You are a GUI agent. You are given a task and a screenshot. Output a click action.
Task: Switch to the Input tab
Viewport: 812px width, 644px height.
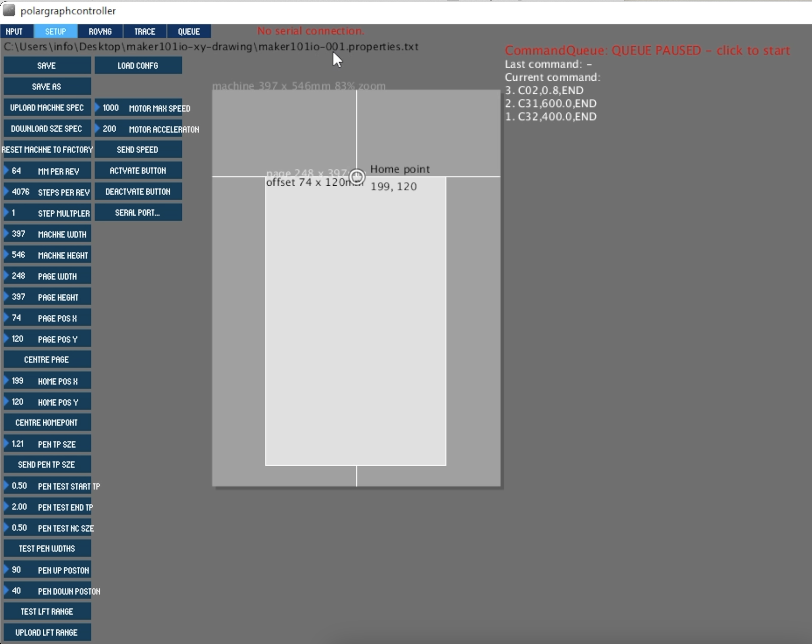[16, 31]
